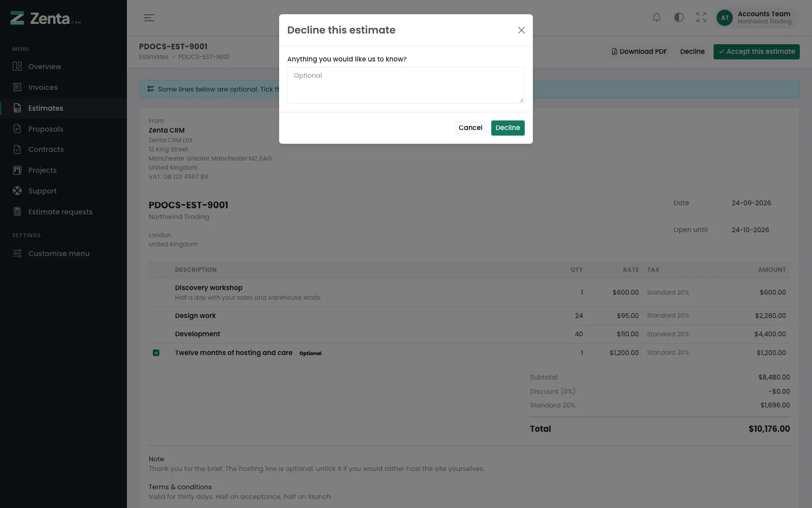Click the Projects sidebar icon
The width and height of the screenshot is (812, 508).
pos(17,170)
